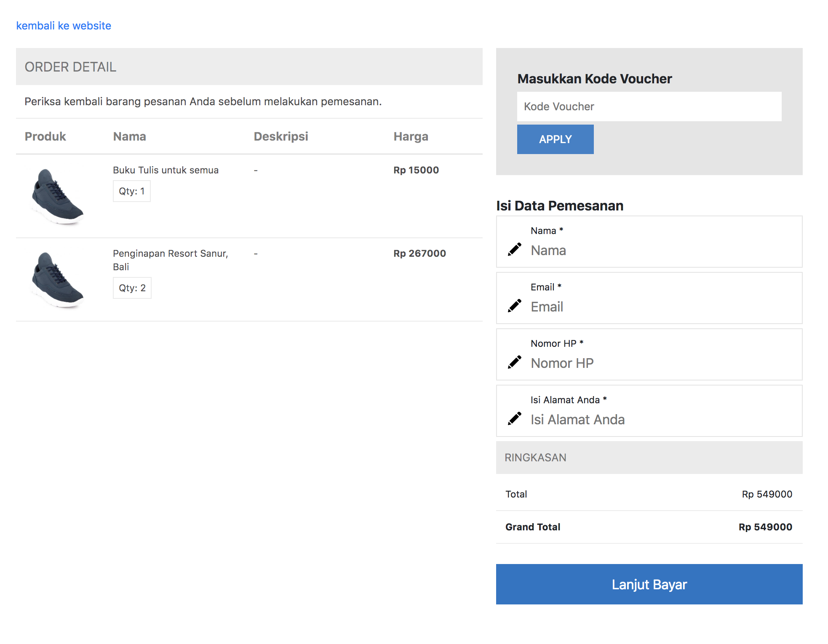Image resolution: width=828 pixels, height=644 pixels.
Task: Click into the Nomor HP text field
Action: [661, 363]
